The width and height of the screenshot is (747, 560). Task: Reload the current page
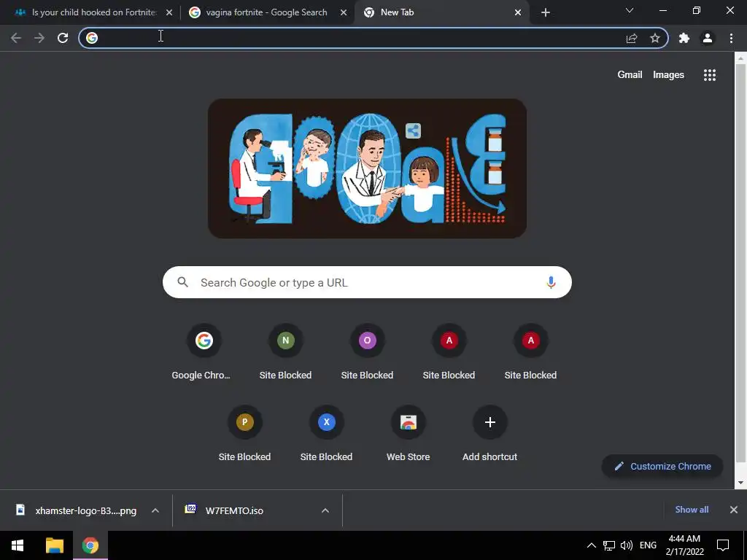pyautogui.click(x=63, y=38)
